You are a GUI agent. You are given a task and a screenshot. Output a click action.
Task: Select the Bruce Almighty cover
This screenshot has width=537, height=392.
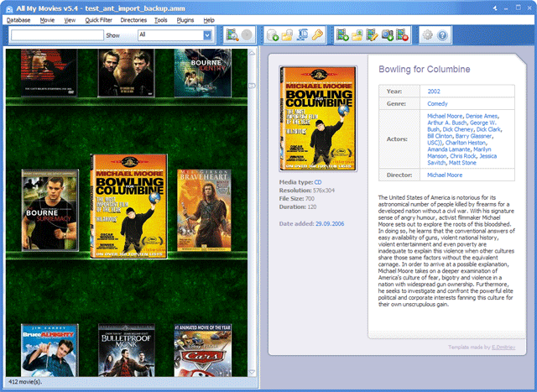[50, 350]
